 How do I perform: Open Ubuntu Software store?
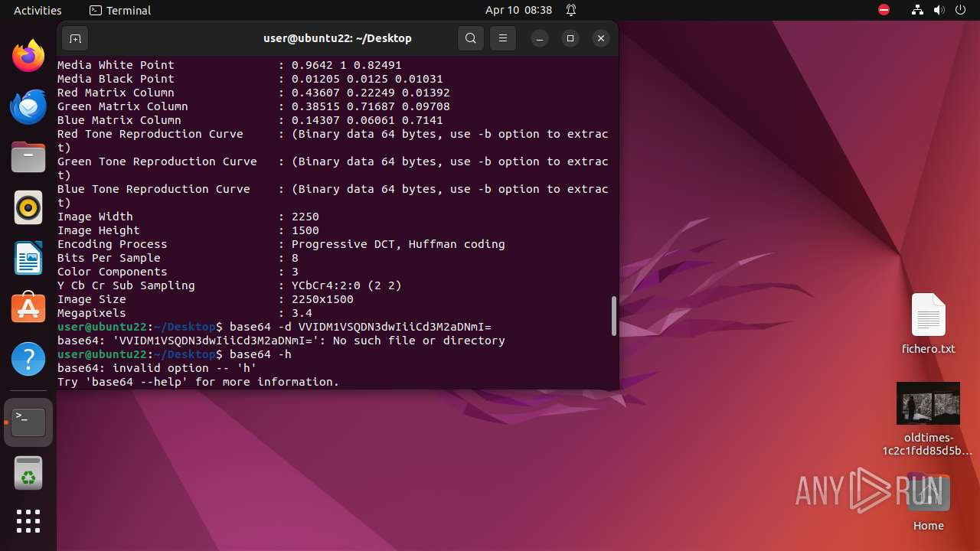point(28,308)
